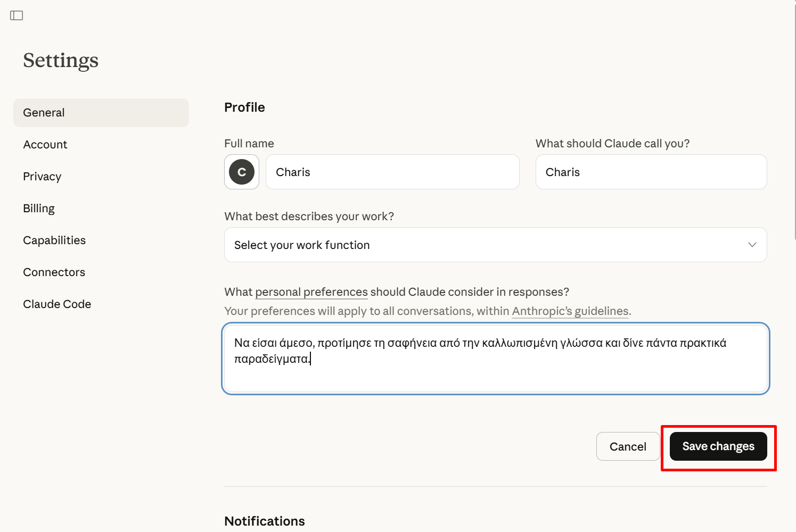Open the Billing section
Image resolution: width=796 pixels, height=532 pixels.
coord(39,209)
